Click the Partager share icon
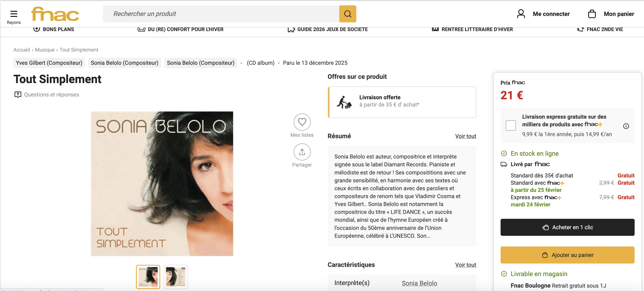This screenshot has height=291, width=644. [302, 152]
